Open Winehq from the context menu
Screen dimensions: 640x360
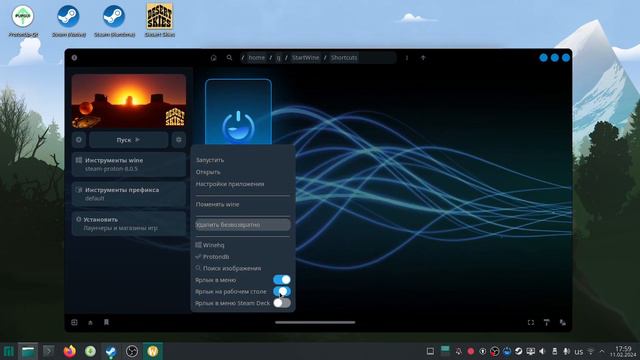(242, 245)
